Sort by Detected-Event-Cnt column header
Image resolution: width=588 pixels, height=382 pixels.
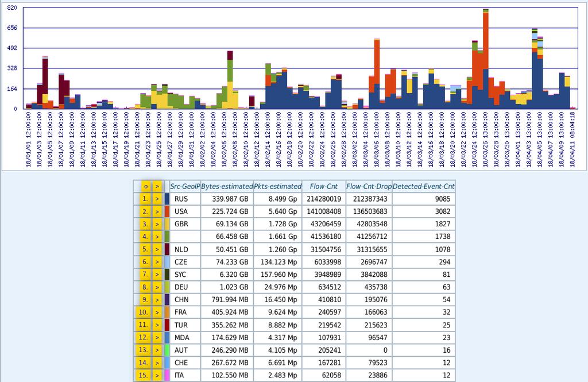(x=424, y=187)
